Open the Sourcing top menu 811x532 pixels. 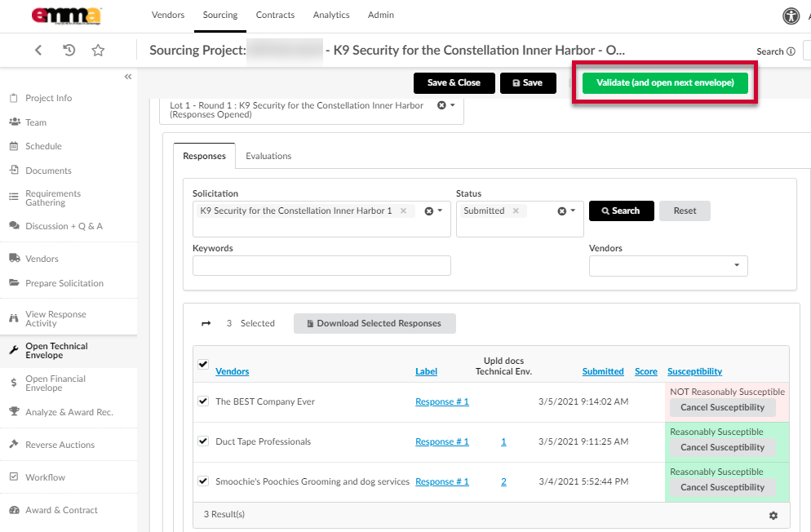point(220,15)
